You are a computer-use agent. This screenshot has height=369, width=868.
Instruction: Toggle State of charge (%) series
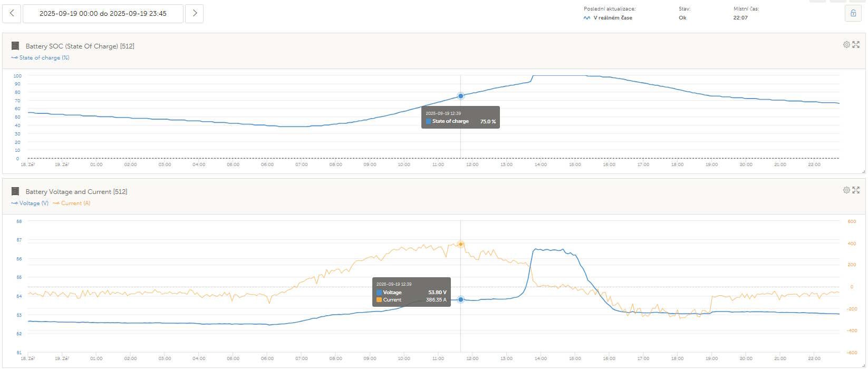tap(41, 58)
